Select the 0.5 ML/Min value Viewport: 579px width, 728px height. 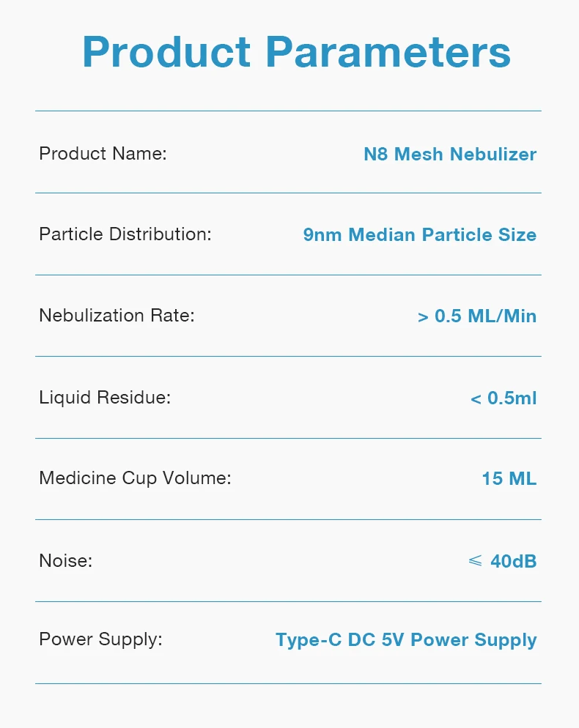coord(485,316)
